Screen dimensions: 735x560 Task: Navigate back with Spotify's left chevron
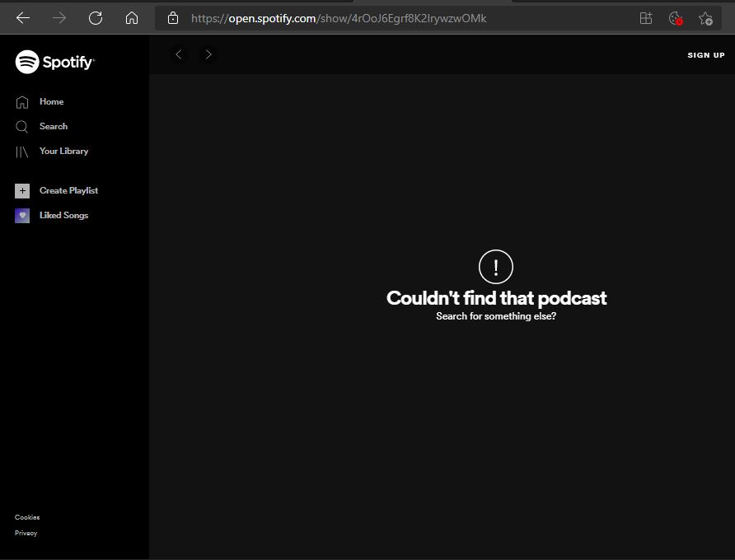(x=179, y=54)
